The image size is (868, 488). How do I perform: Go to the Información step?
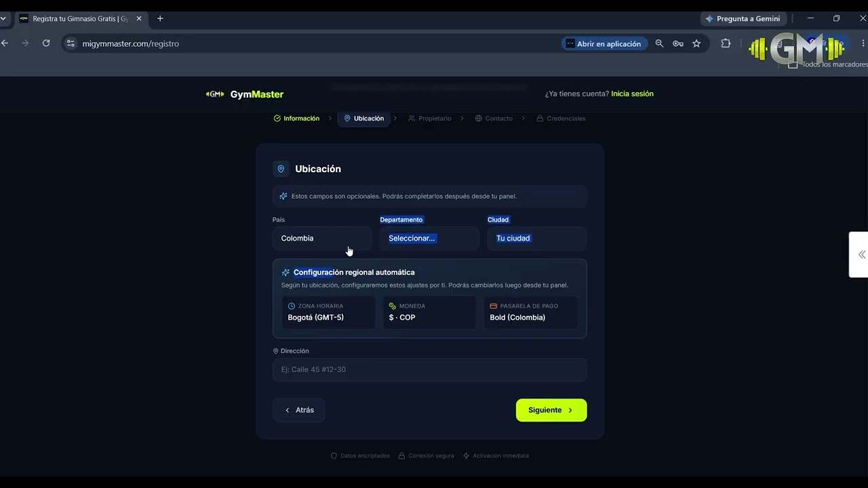[x=296, y=119]
